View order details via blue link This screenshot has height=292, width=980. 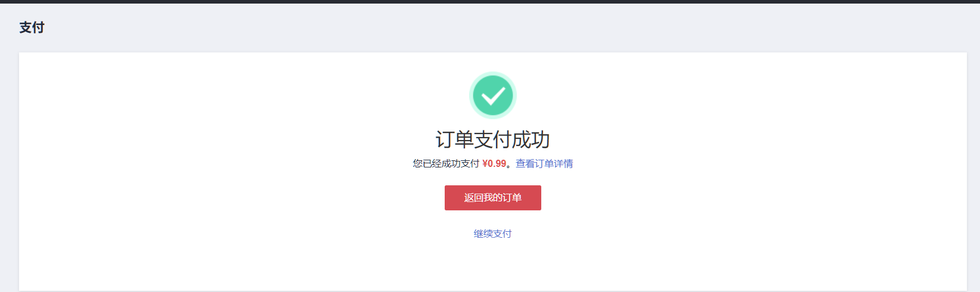pos(544,163)
